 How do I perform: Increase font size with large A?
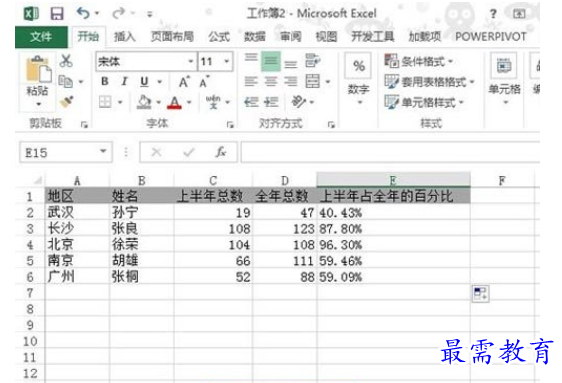click(x=184, y=82)
